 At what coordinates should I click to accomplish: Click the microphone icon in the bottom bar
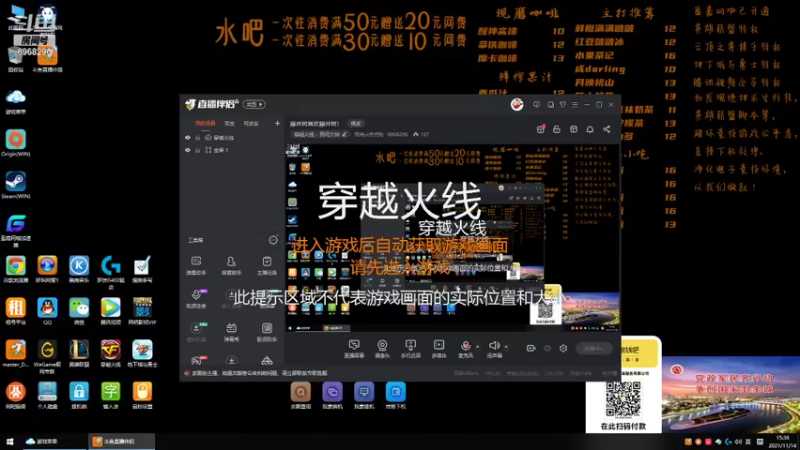pyautogui.click(x=465, y=346)
